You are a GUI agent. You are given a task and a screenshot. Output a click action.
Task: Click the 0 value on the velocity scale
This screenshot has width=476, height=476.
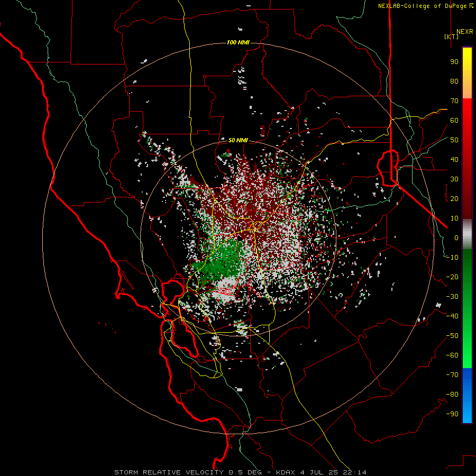pos(456,237)
